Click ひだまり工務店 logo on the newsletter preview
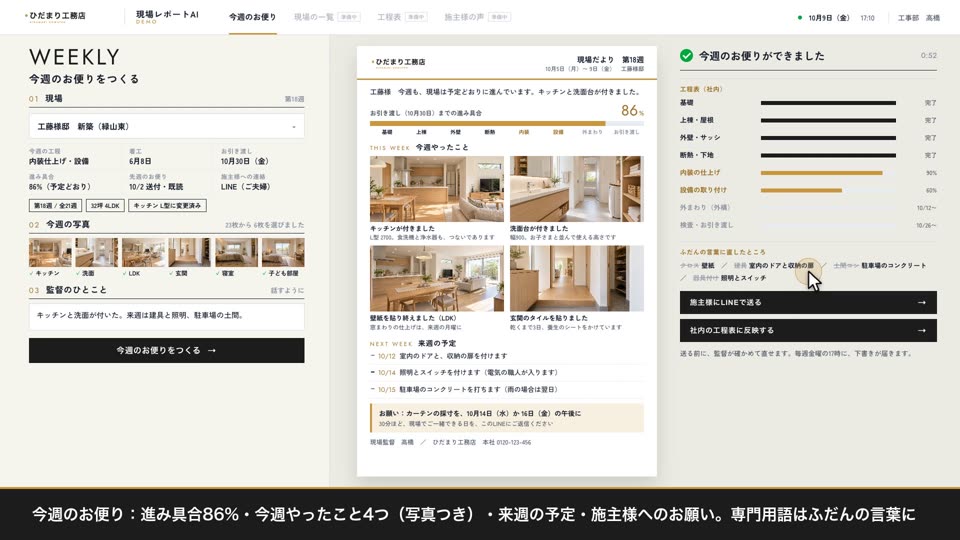Image resolution: width=960 pixels, height=540 pixels. point(398,62)
